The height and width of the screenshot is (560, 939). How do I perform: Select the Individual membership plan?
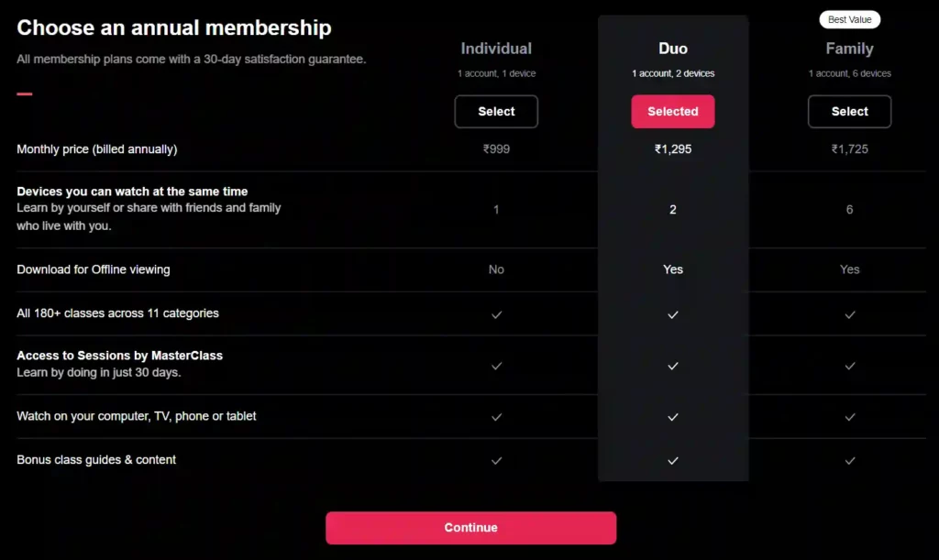coord(496,111)
